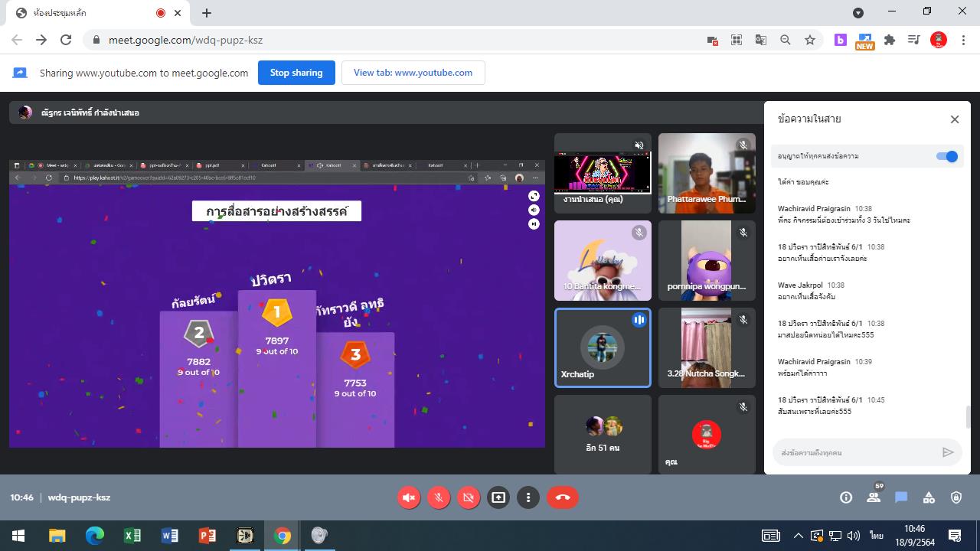Click the chat message input field

coord(855,453)
